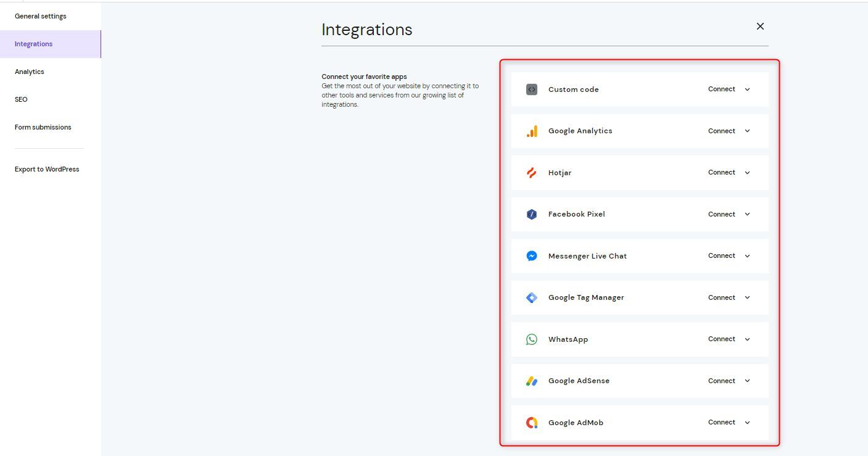Click the Custom code icon
868x456 pixels.
532,89
